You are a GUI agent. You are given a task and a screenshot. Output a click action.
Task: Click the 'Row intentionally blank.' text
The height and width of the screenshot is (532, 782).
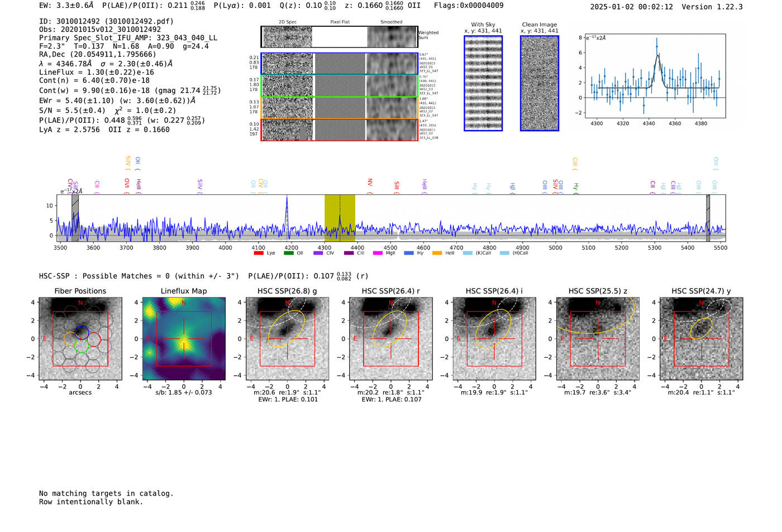91,502
